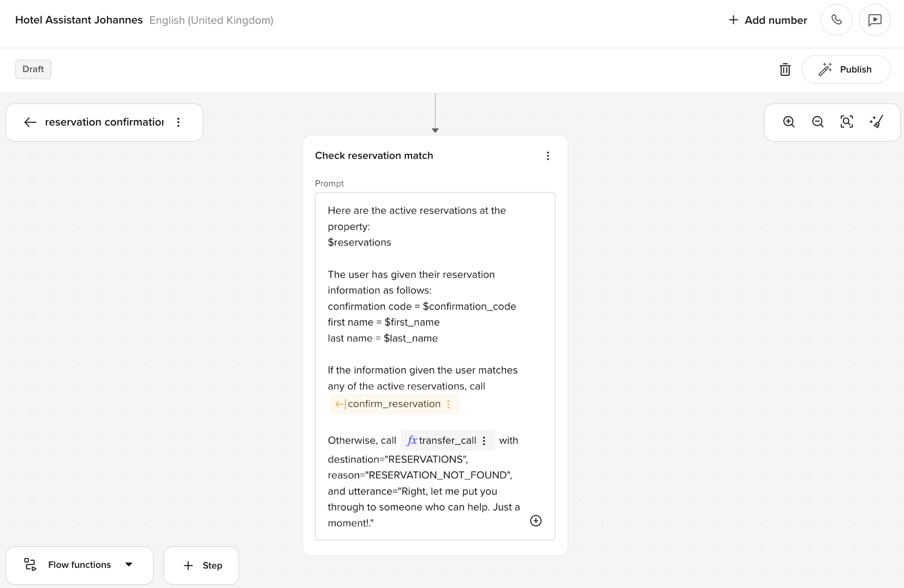Screen dimensions: 904x588
Task: Click inside the Prompt text area
Action: tap(435, 366)
